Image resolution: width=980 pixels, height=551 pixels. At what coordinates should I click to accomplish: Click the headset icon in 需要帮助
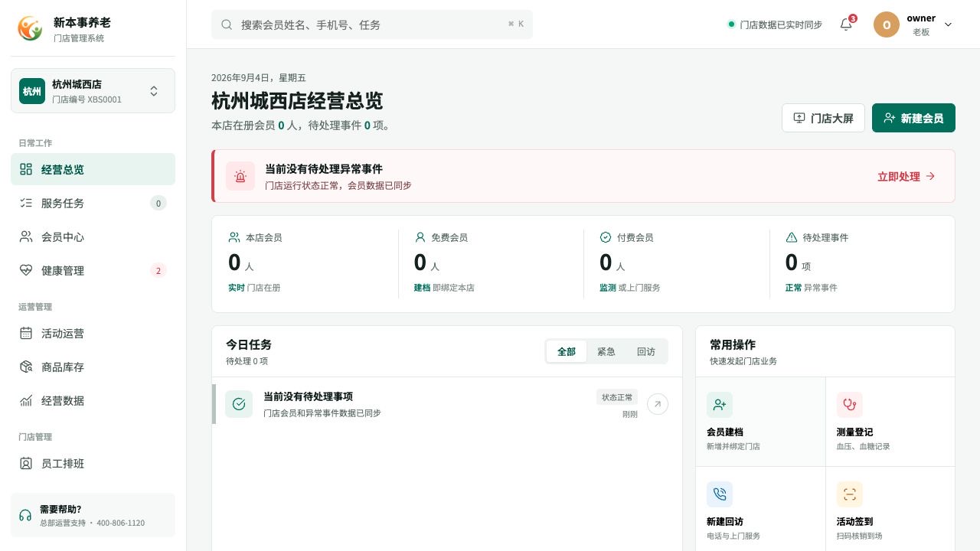click(x=25, y=515)
